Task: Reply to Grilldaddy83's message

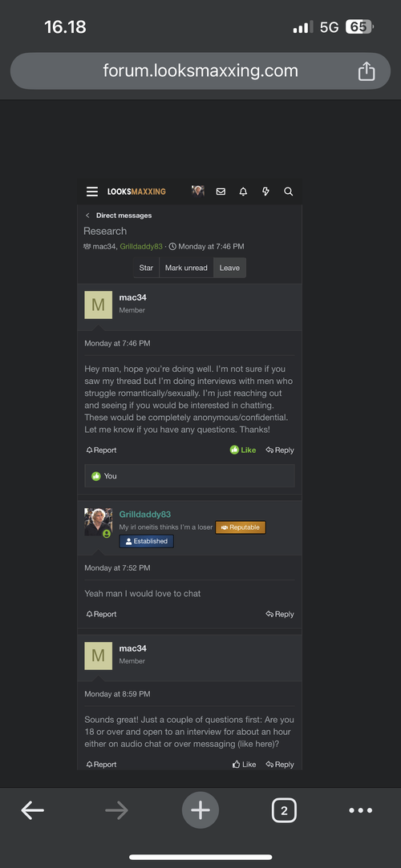Action: click(280, 614)
